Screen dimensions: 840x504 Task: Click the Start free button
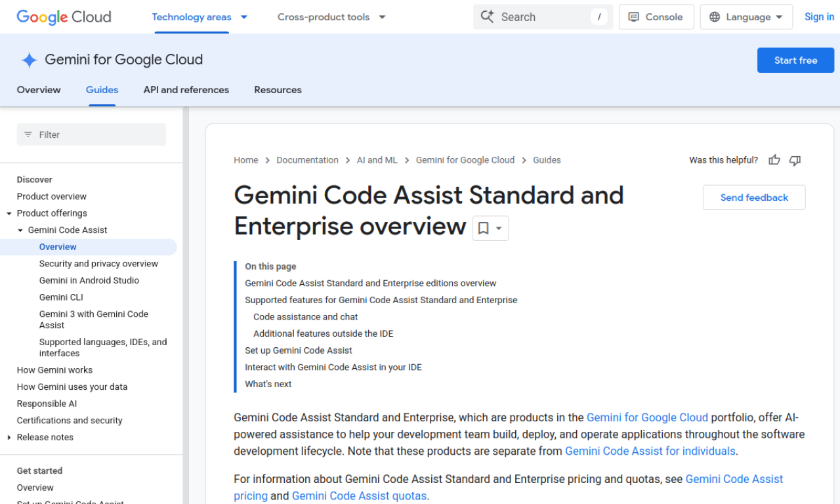795,60
